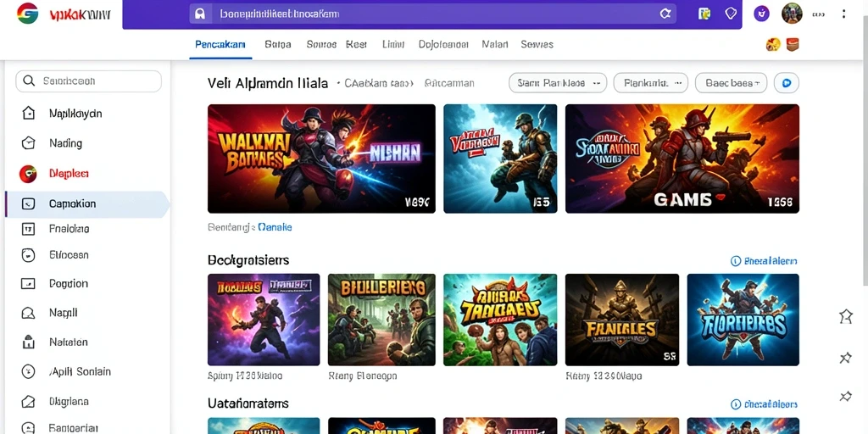Click the home icon next to Mapikoydn

[28, 114]
